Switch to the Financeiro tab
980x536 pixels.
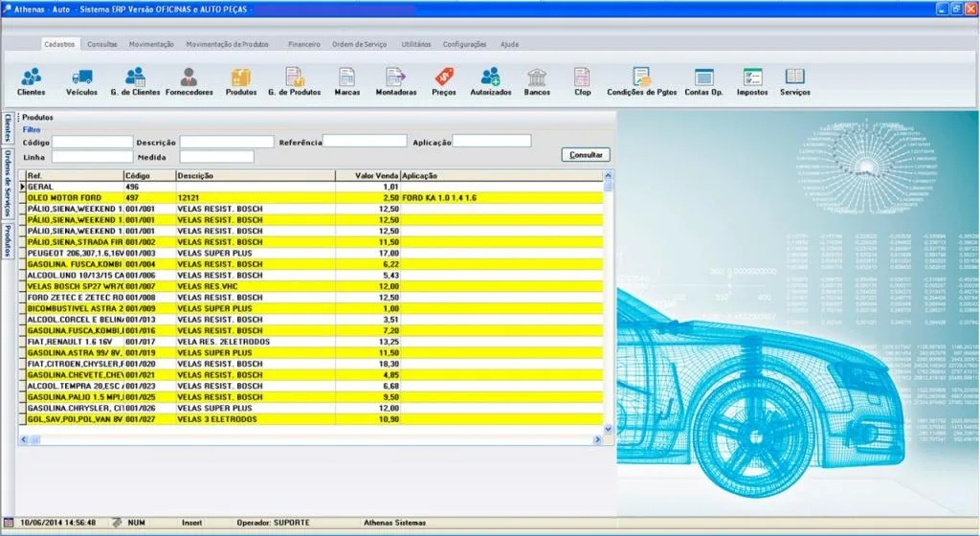pyautogui.click(x=303, y=44)
